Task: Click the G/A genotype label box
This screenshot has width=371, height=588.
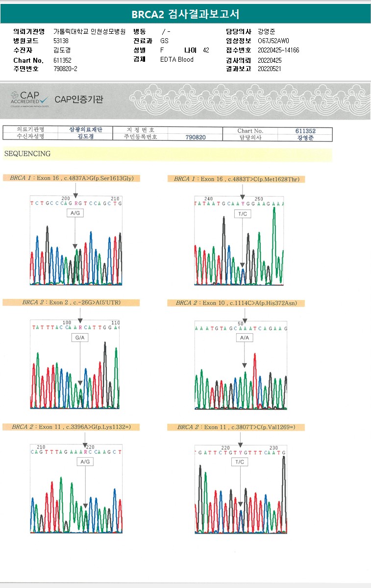Action: tap(80, 338)
